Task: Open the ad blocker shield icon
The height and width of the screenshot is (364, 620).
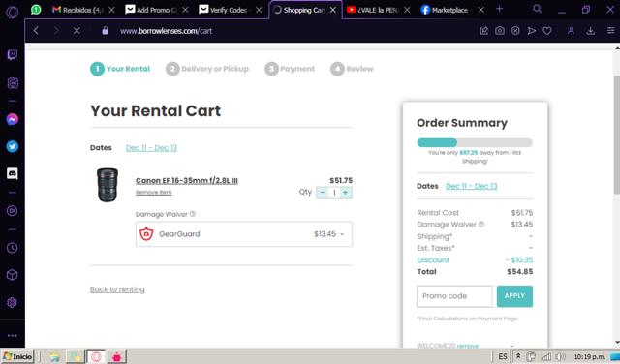Action: (515, 30)
